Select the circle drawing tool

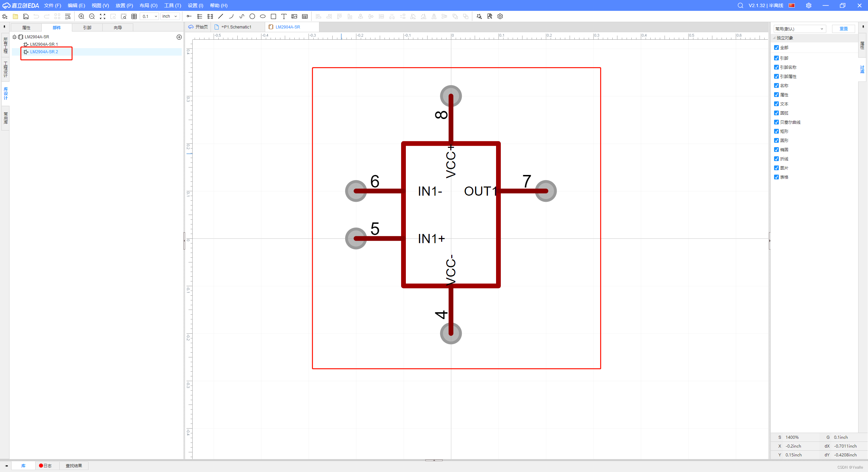[252, 16]
